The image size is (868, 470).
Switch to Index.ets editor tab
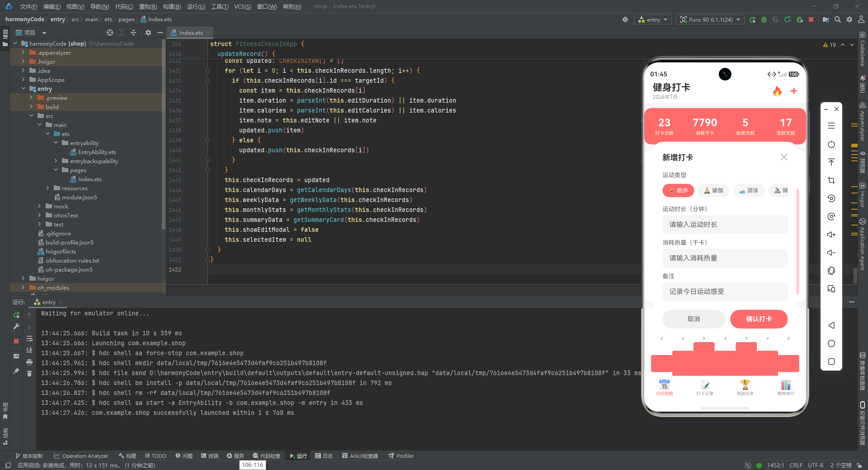(191, 33)
